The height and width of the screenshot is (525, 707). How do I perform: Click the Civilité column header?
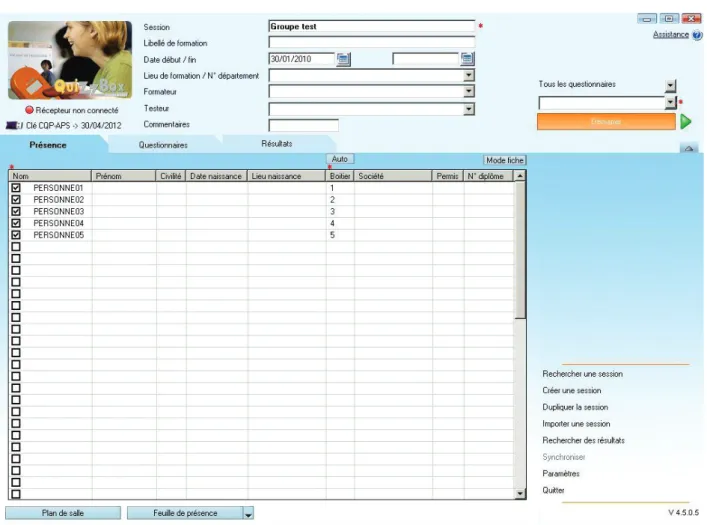(171, 176)
